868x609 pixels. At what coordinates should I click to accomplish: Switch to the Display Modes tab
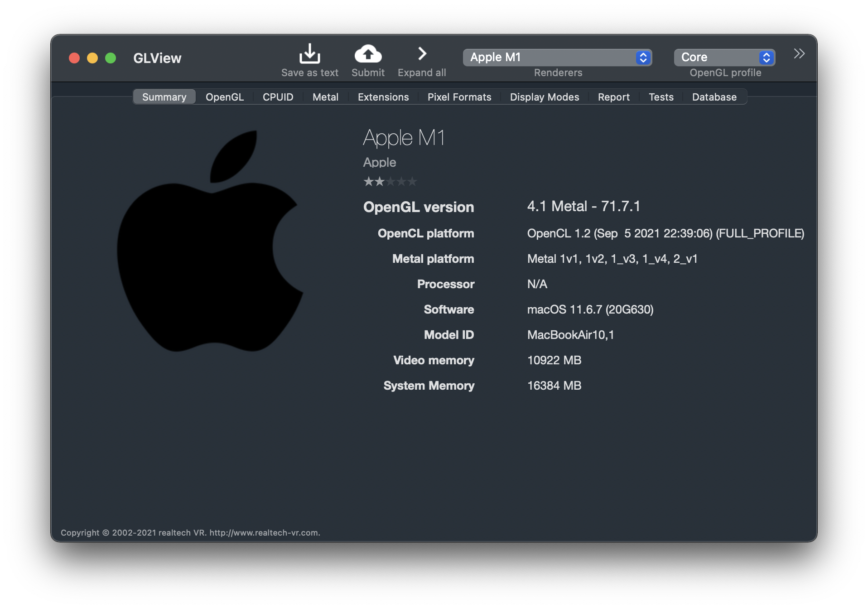pos(545,97)
